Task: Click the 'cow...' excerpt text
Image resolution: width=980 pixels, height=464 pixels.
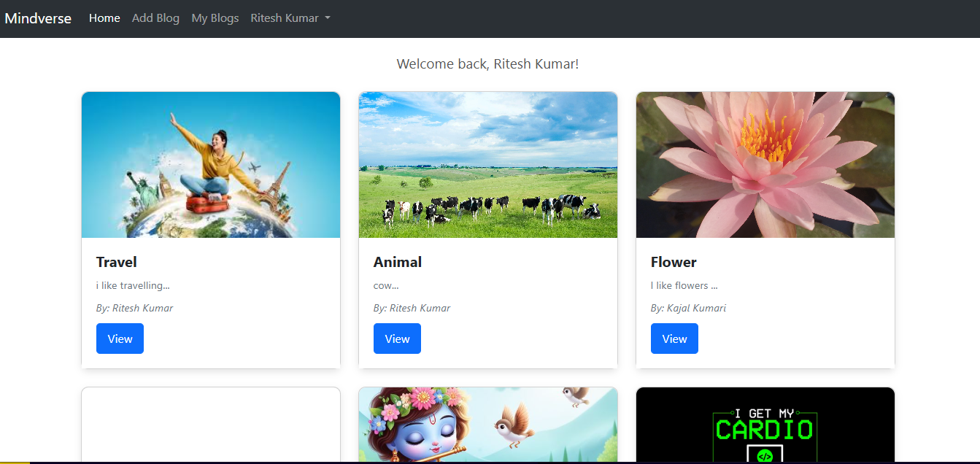Action: pos(386,285)
